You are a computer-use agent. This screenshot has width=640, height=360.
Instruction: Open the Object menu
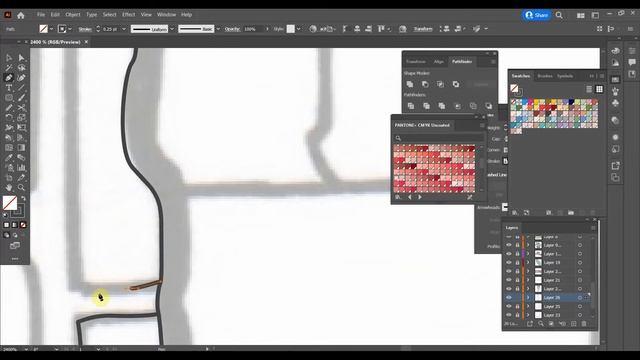pyautogui.click(x=73, y=14)
